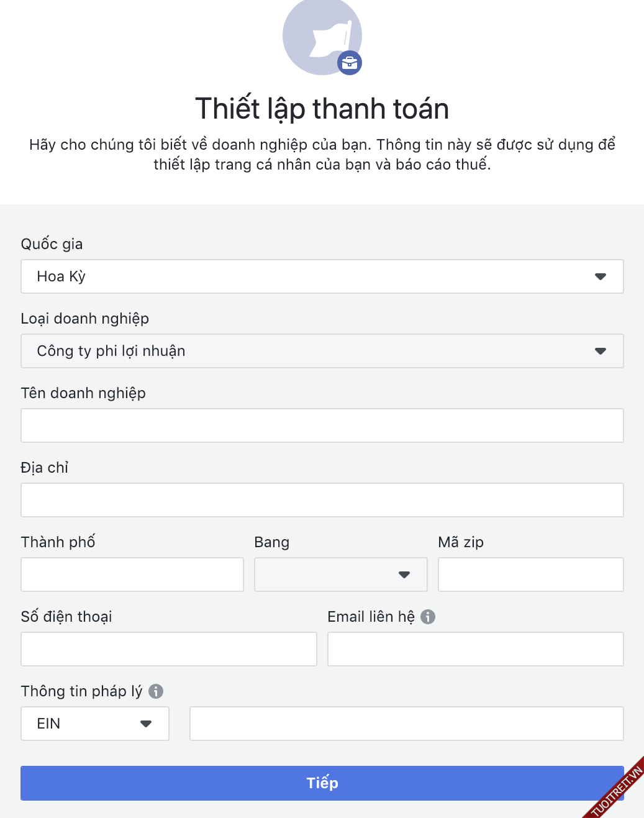Click info icon next to Email liên hệ

tap(428, 617)
